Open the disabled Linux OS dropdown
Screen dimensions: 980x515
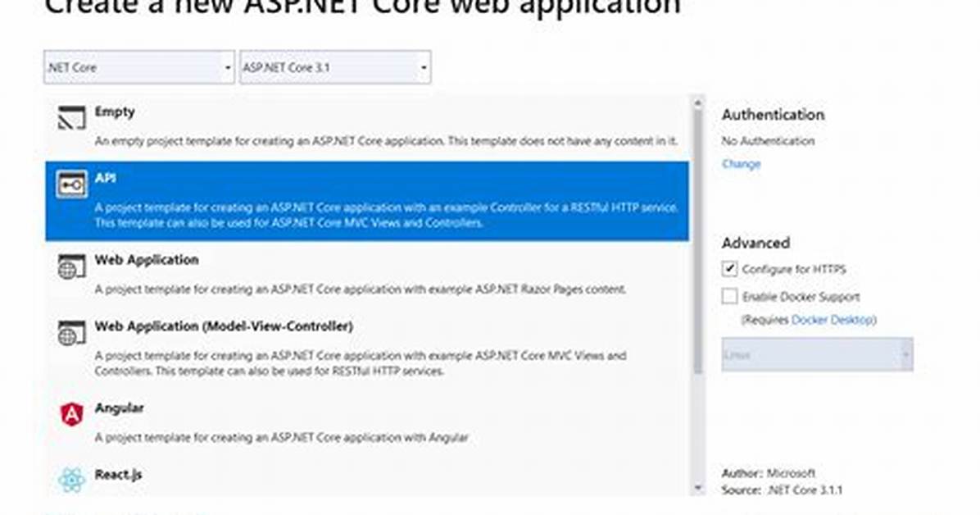[x=817, y=354]
